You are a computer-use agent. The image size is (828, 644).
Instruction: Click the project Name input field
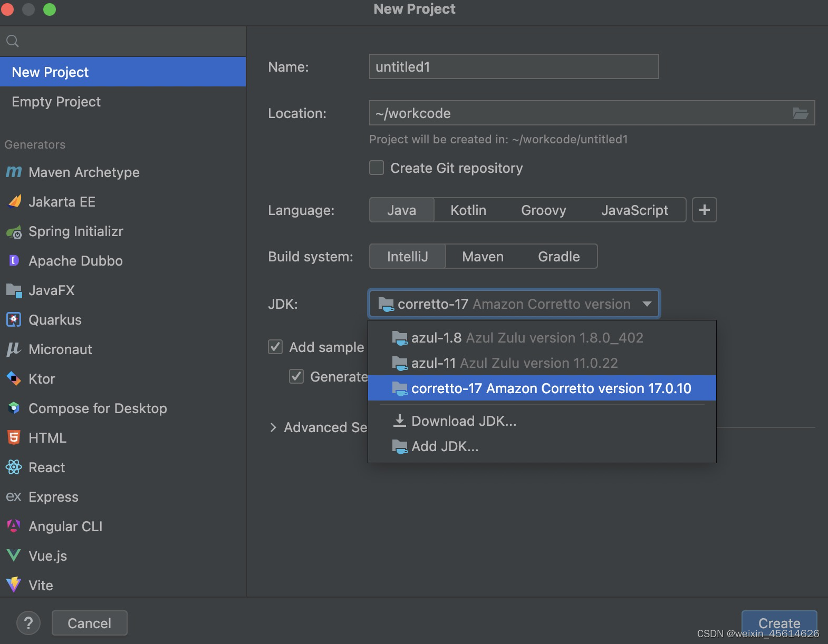(x=514, y=67)
